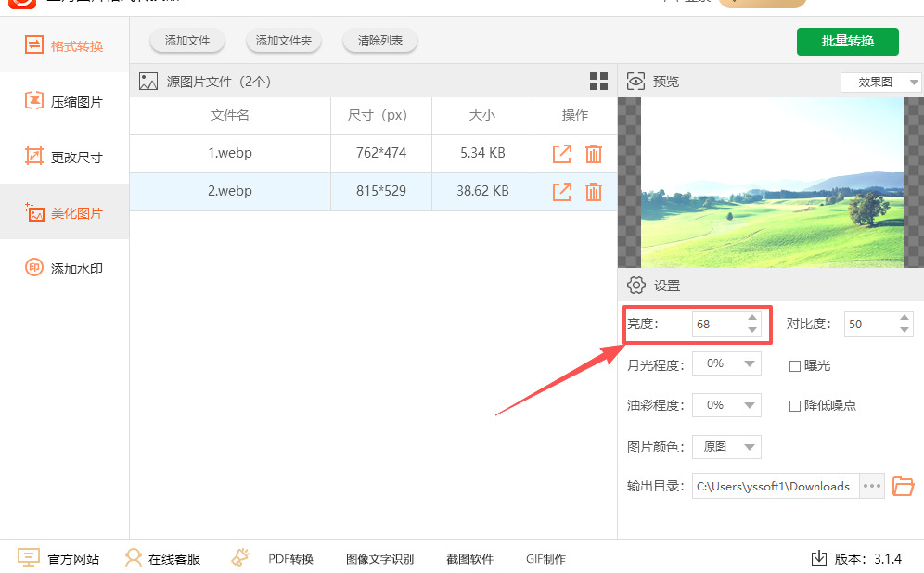This screenshot has height=573, width=924.
Task: Click the 38.62 KB size cell
Action: [482, 191]
